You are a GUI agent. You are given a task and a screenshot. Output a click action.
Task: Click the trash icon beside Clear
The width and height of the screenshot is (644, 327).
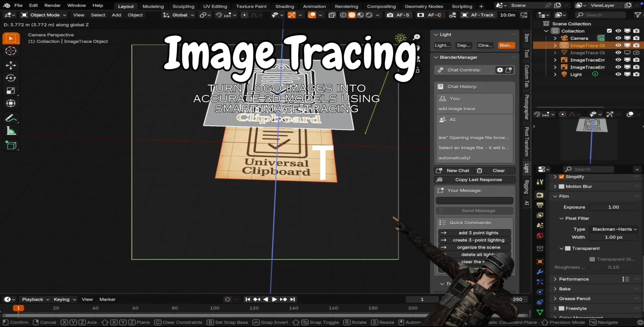(x=479, y=171)
